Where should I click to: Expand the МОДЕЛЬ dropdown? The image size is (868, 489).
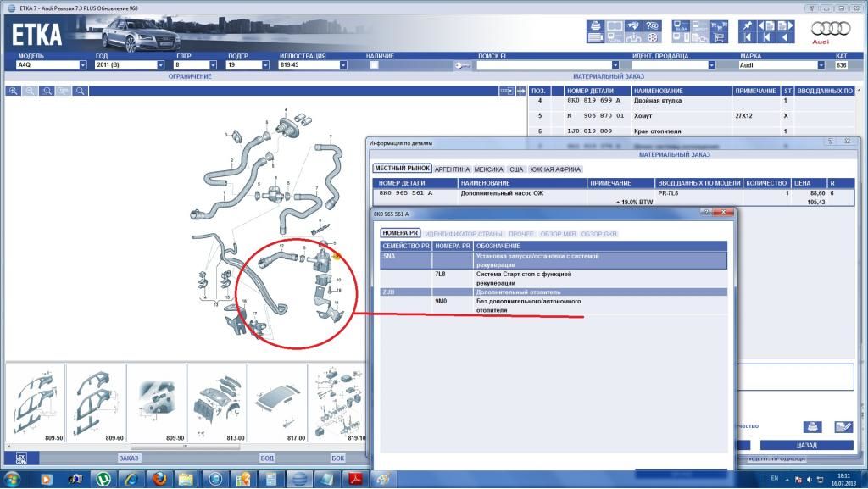click(83, 65)
